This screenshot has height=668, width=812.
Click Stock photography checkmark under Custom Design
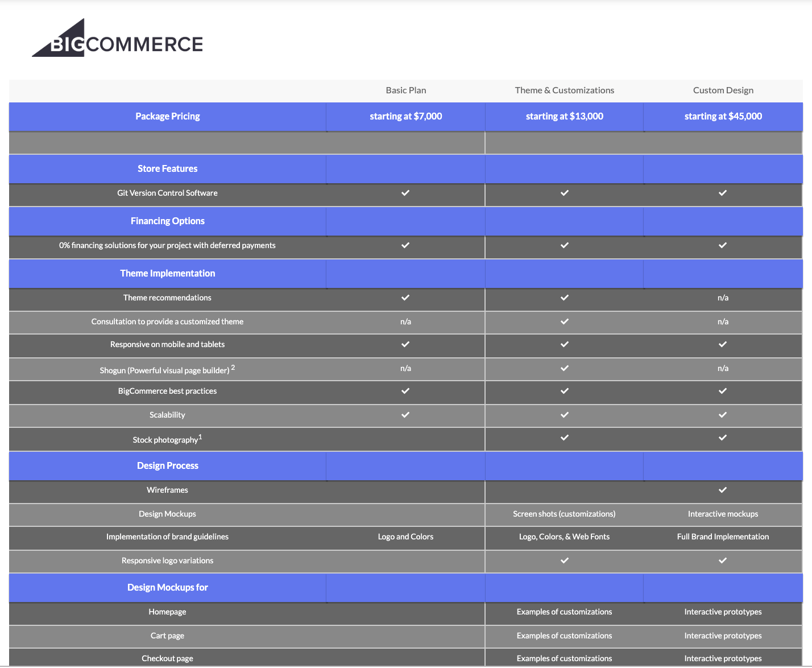723,438
